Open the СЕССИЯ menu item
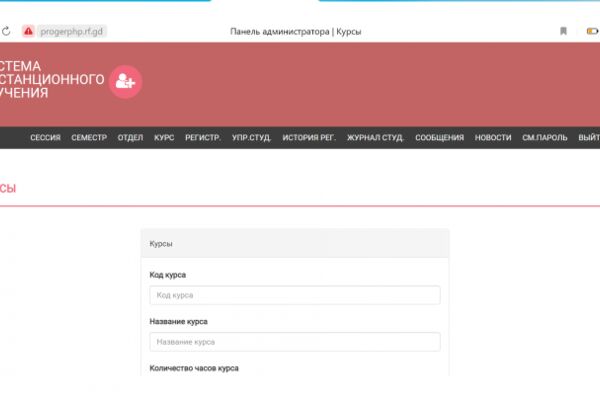 (x=46, y=137)
